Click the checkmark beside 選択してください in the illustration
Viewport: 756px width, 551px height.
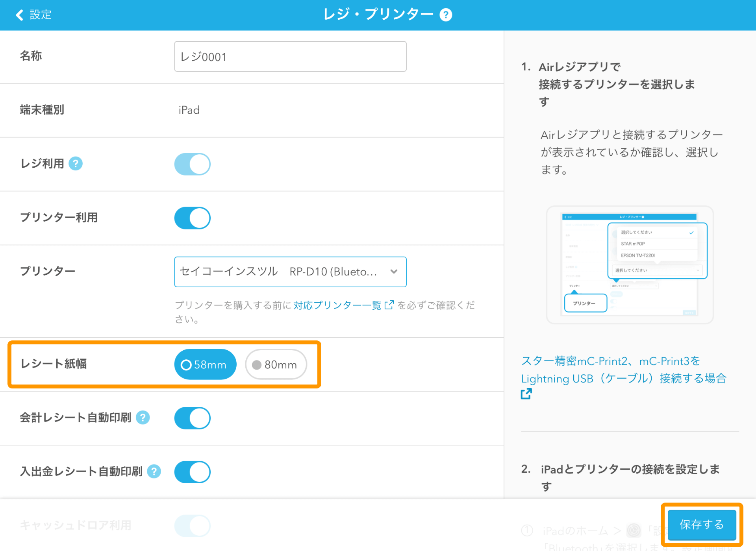691,233
